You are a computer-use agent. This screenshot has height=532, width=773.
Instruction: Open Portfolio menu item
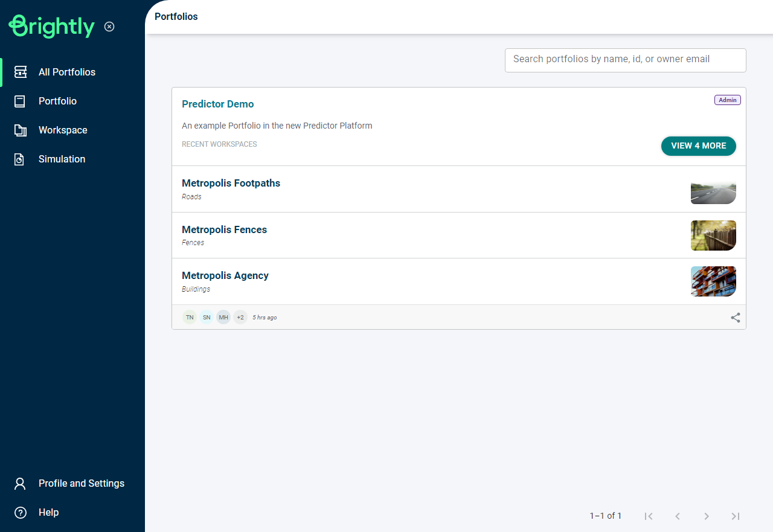[x=72, y=101]
